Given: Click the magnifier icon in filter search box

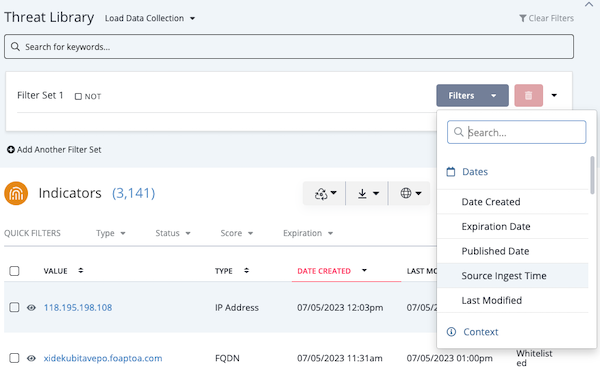Looking at the screenshot, I should (458, 132).
